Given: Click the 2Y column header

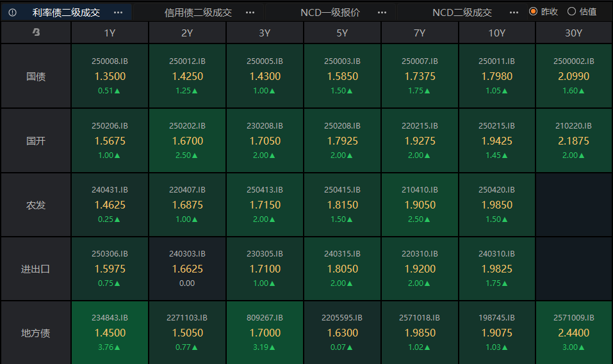Looking at the screenshot, I should pos(187,33).
